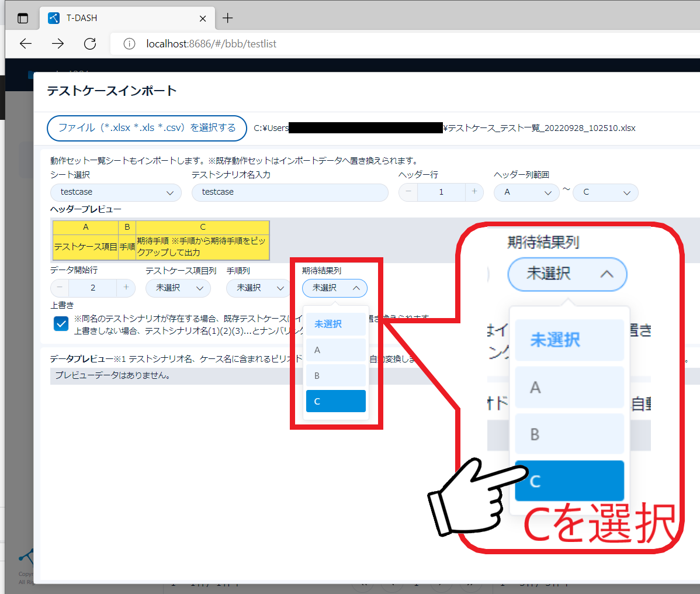Select option A in 期待結果列 list
The width and height of the screenshot is (700, 594).
335,350
